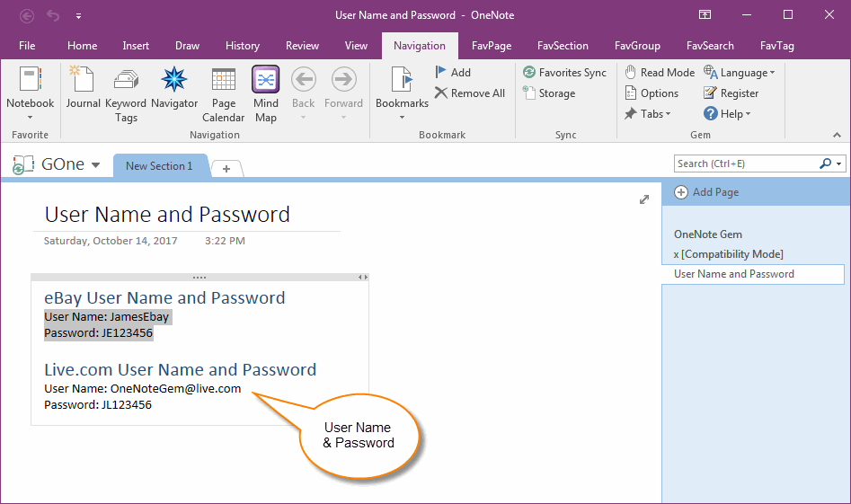
Task: Open the FavSection tab
Action: 563,46
